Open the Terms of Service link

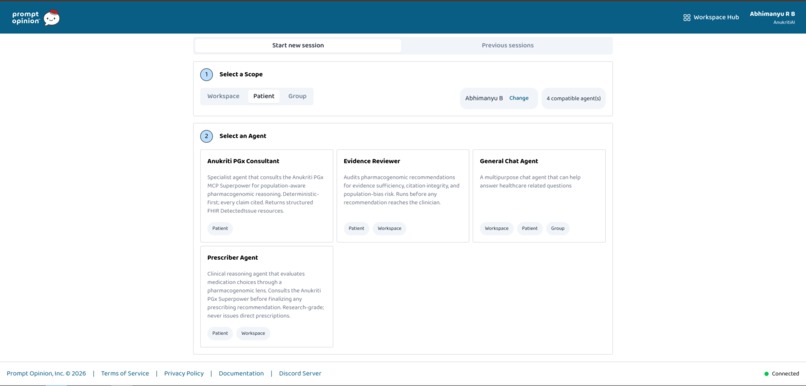point(125,374)
